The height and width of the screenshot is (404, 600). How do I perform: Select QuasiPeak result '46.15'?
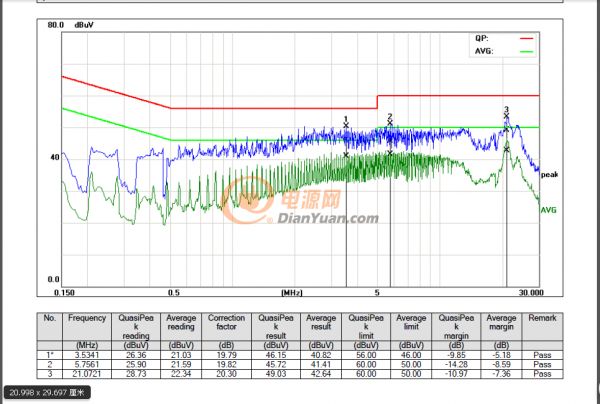(276, 355)
